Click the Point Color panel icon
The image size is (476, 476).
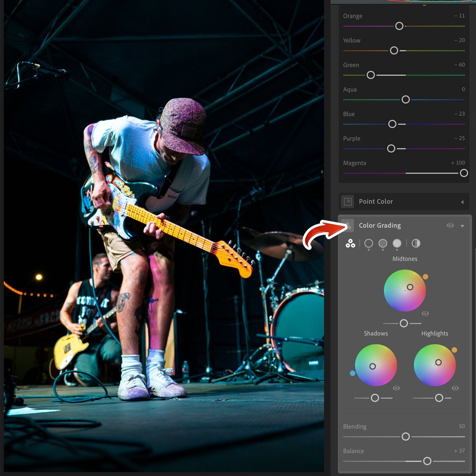coord(347,201)
